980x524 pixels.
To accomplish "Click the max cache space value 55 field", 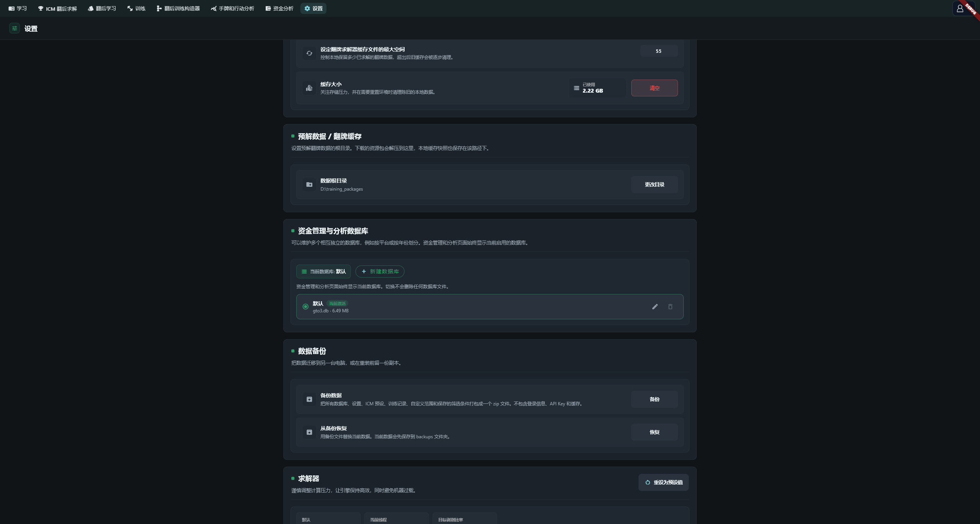I will (x=659, y=51).
